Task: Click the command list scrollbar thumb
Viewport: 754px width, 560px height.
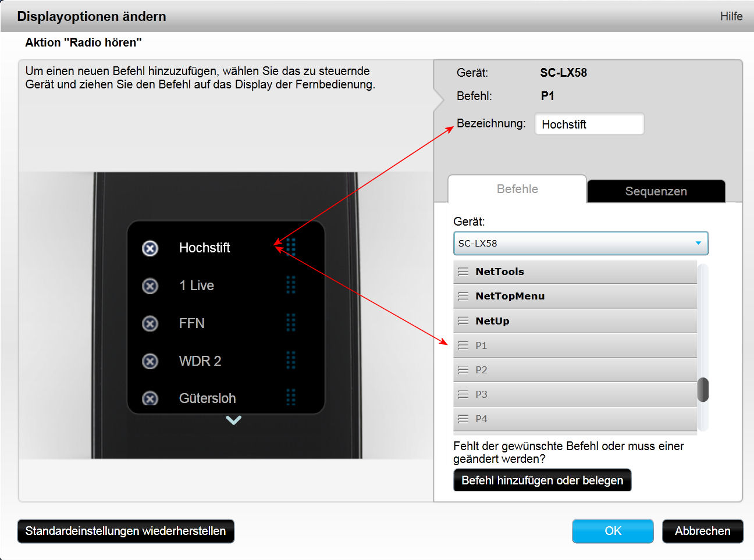Action: click(703, 390)
